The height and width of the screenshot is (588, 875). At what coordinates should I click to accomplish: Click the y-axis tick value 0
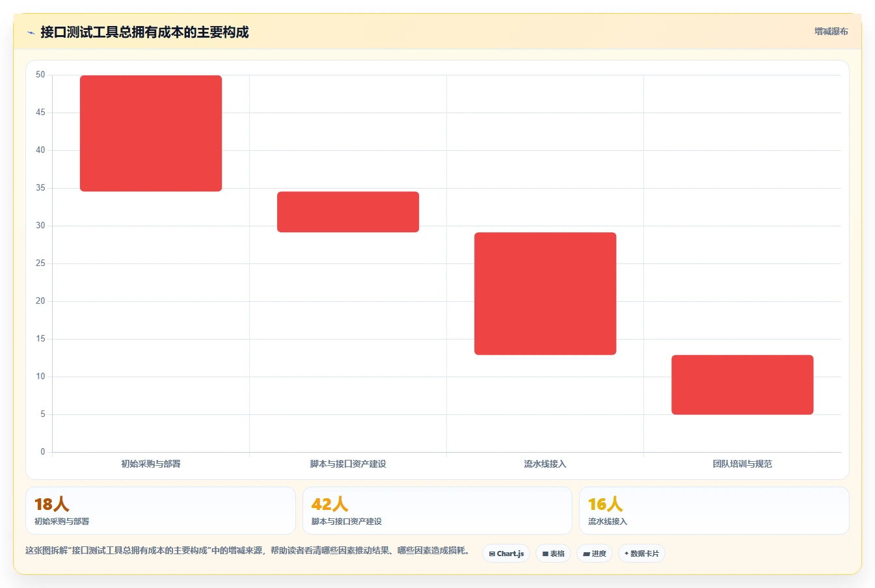[43, 452]
